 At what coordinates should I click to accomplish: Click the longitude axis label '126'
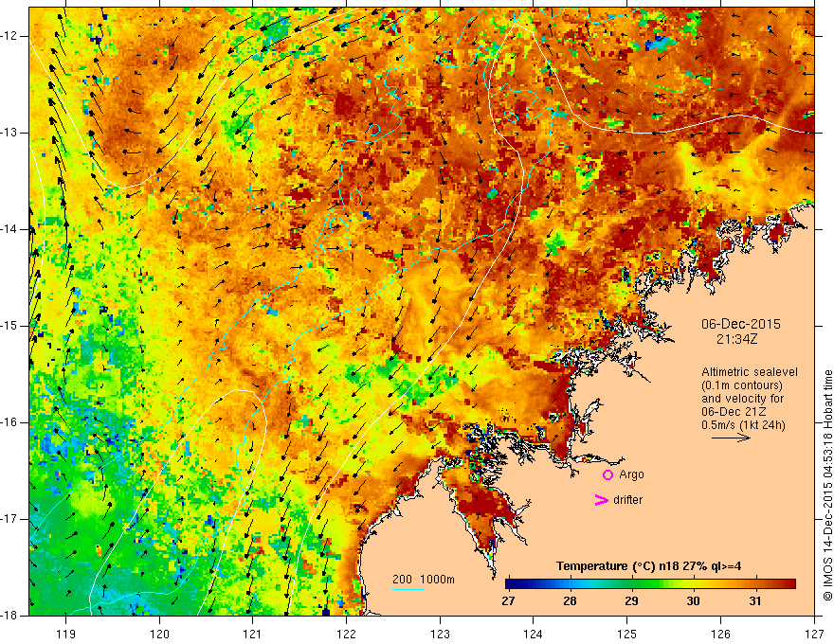[x=720, y=634]
